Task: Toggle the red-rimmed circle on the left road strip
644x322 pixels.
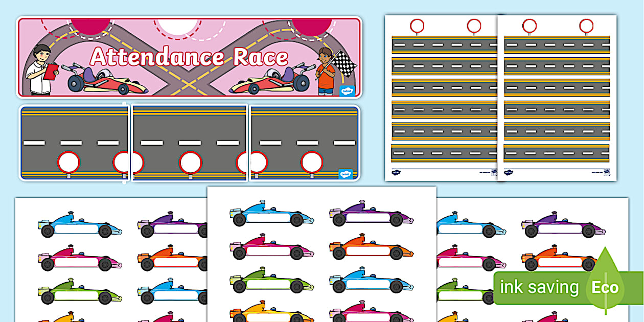Action: tap(69, 162)
